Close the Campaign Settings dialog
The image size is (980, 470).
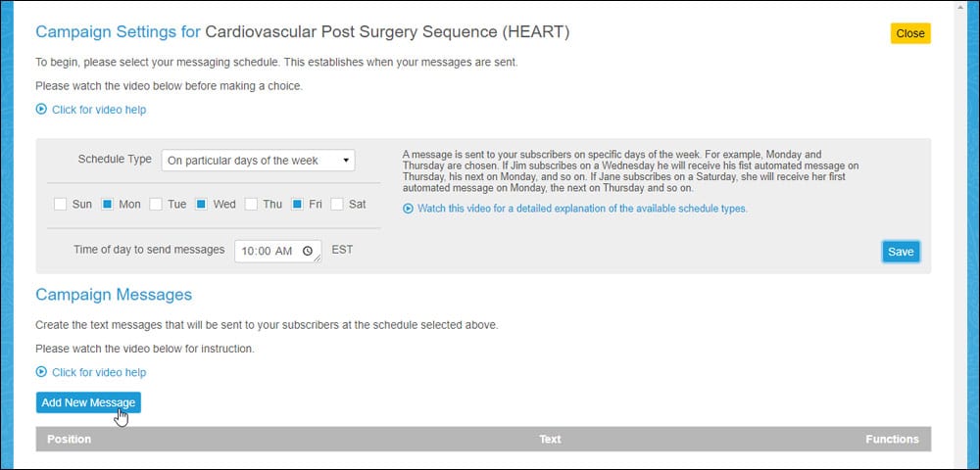[x=910, y=33]
